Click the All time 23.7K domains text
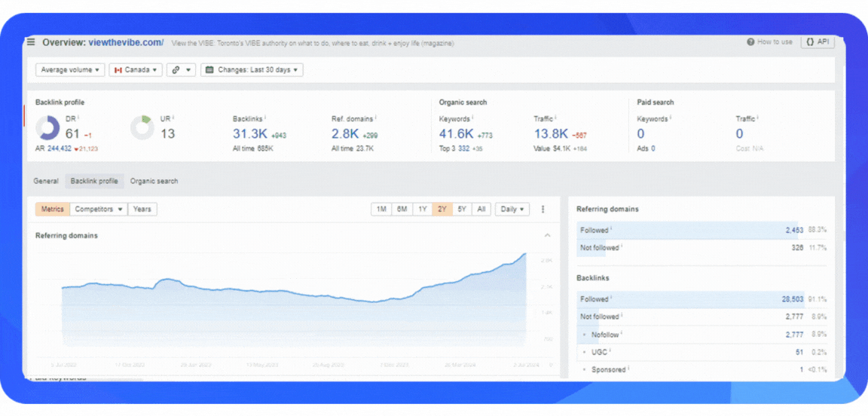Viewport: 868px width, 416px height. point(353,148)
